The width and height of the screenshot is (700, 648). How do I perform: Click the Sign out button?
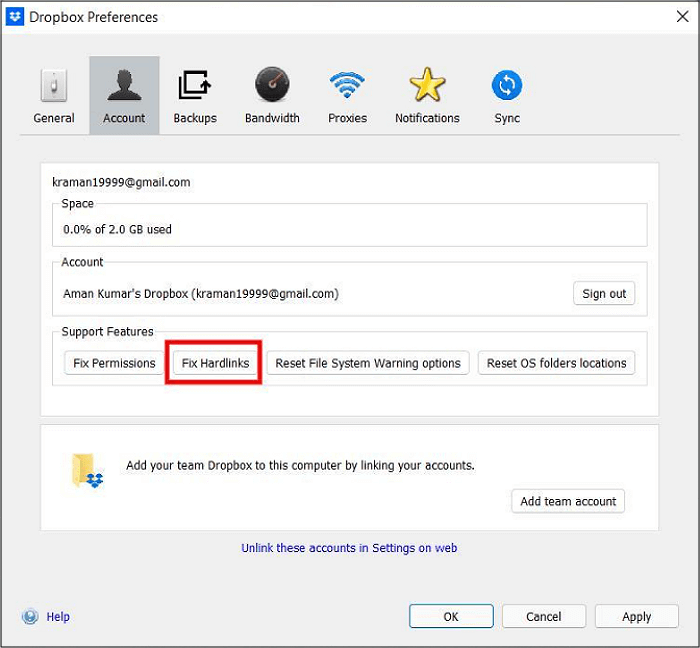point(604,293)
